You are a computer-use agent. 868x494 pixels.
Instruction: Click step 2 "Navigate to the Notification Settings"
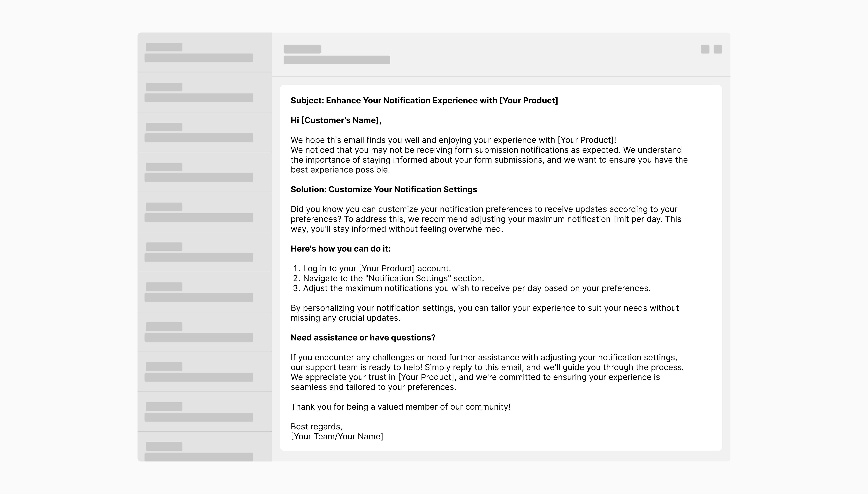pyautogui.click(x=393, y=278)
